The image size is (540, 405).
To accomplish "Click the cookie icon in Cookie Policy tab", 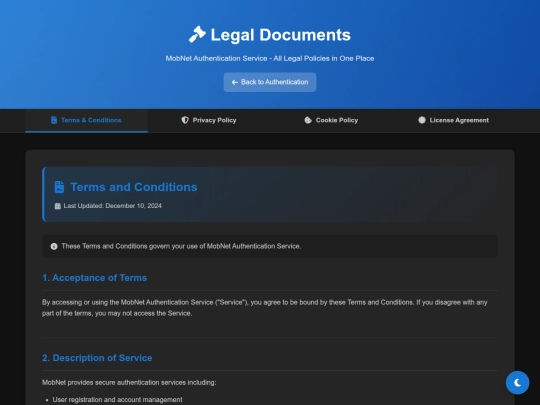I will [x=308, y=120].
